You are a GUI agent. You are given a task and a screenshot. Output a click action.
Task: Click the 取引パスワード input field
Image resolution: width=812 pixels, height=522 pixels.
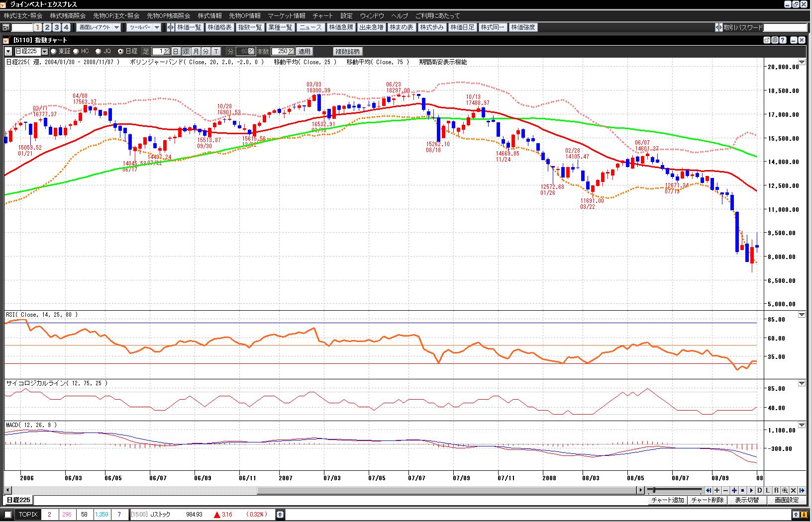tap(785, 27)
